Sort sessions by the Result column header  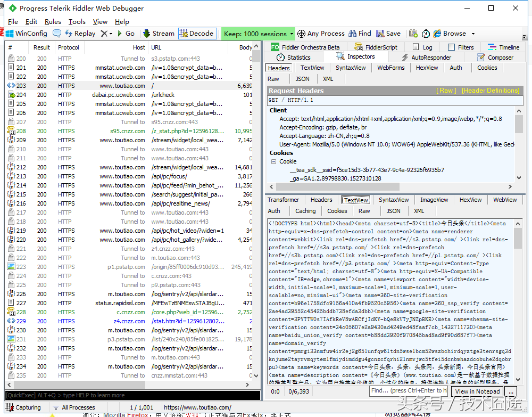41,47
